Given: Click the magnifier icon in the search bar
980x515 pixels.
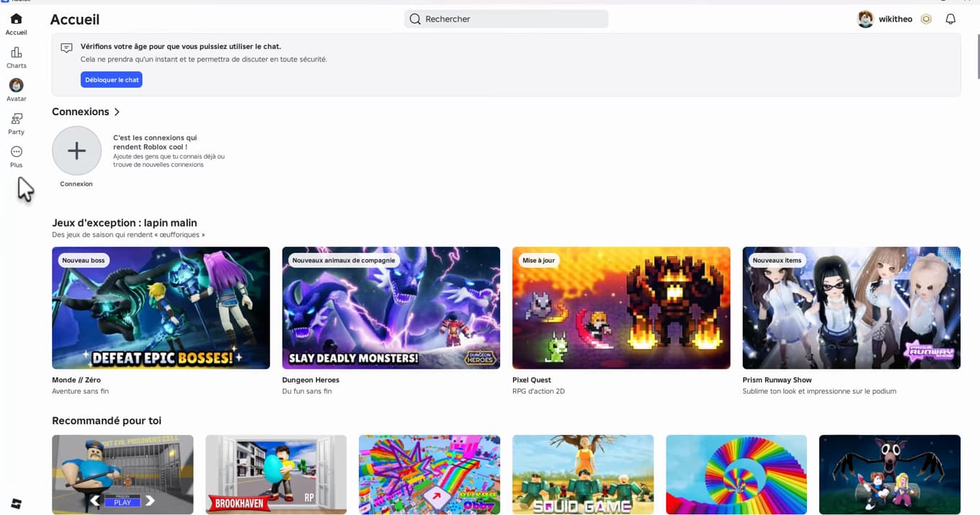Looking at the screenshot, I should (x=415, y=19).
